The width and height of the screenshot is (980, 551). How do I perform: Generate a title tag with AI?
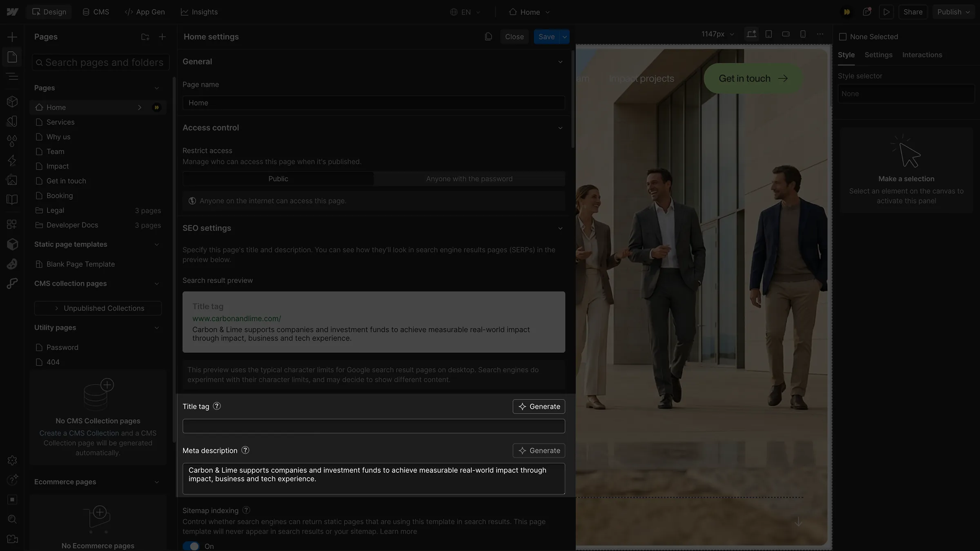(539, 406)
